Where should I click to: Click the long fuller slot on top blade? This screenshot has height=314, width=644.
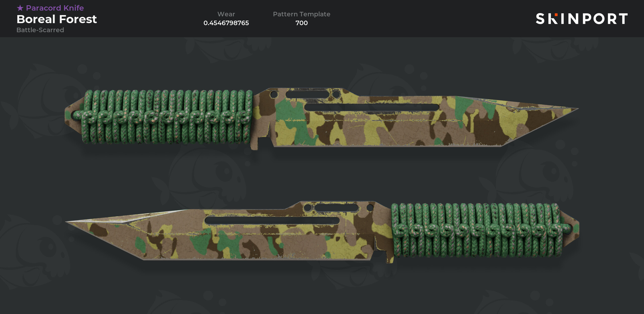pos(372,107)
